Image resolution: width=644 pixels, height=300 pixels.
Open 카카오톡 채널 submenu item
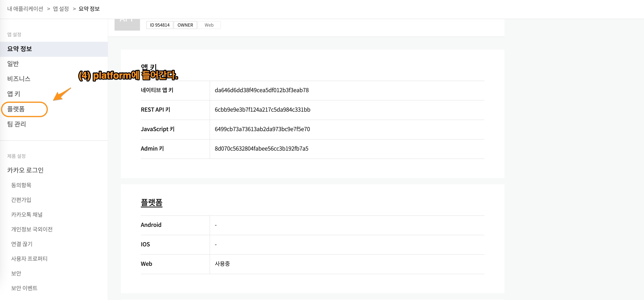[27, 215]
